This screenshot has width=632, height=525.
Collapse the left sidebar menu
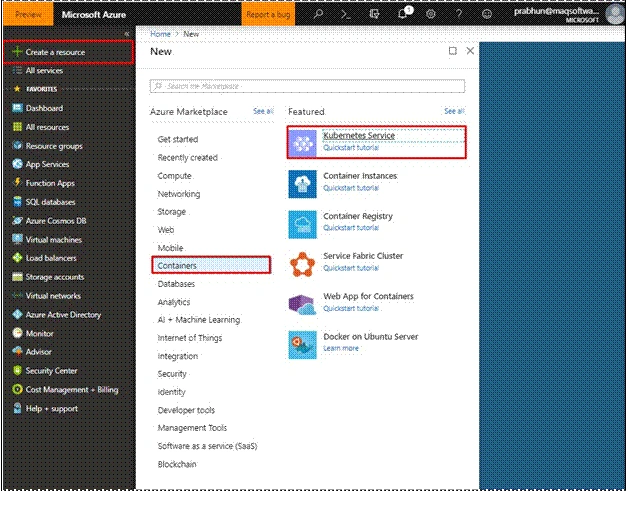[127, 34]
